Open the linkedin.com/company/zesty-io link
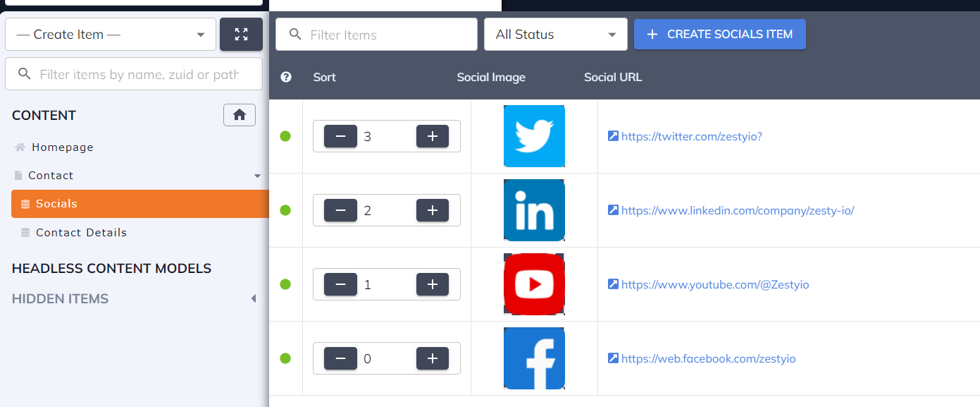 click(738, 210)
